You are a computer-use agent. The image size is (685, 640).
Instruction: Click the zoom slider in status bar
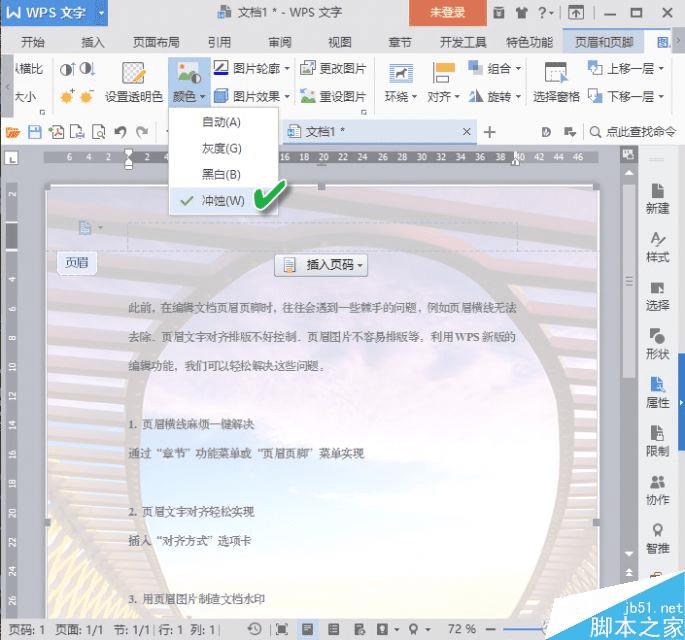[x=524, y=629]
